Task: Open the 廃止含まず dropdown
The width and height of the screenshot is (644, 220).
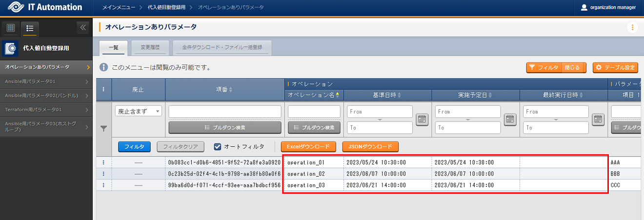Action: point(139,111)
